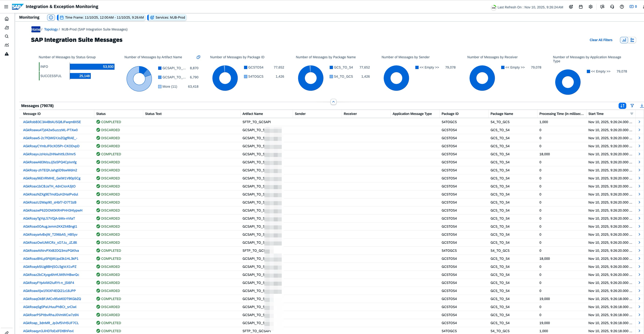
Task: Open the settings gear in header
Action: 590,7
